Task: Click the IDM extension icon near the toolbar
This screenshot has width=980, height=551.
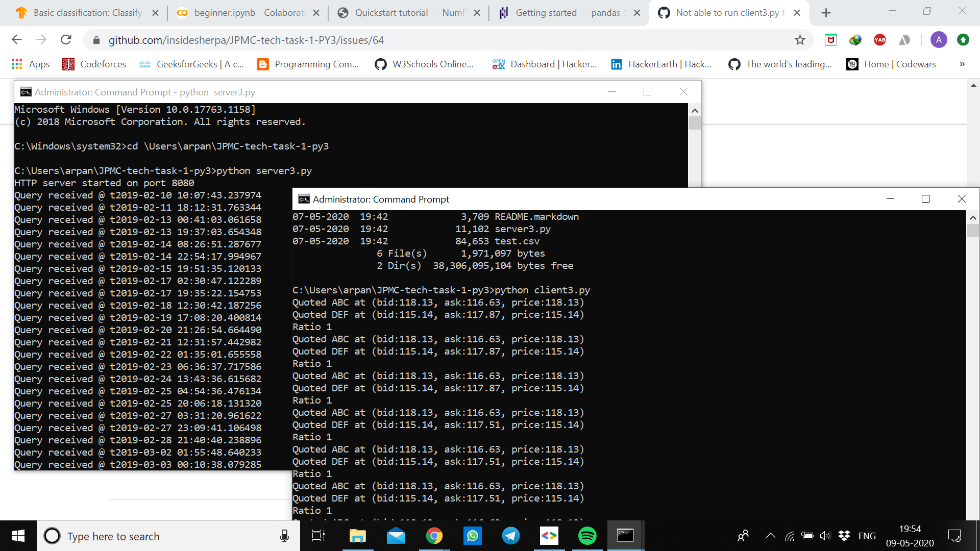Action: coord(855,40)
